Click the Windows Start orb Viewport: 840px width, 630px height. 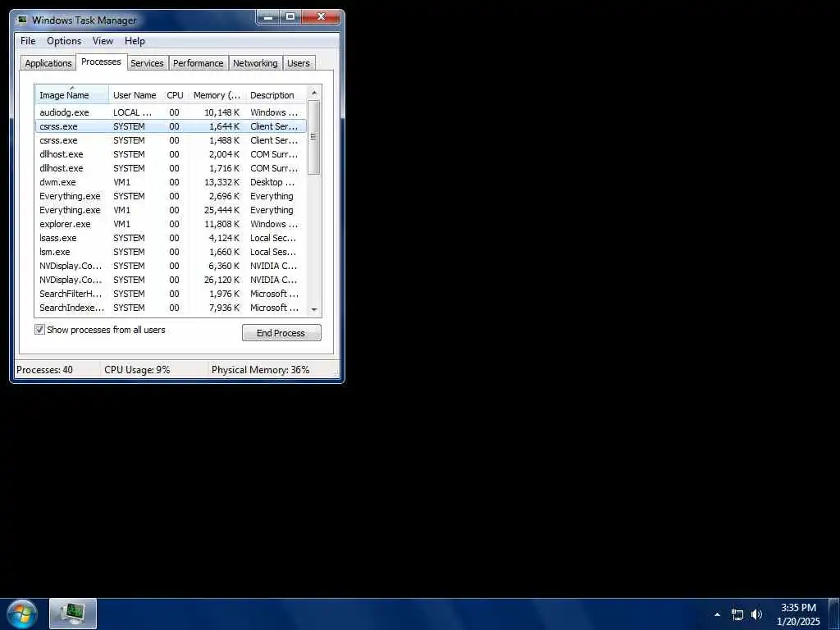(x=22, y=614)
